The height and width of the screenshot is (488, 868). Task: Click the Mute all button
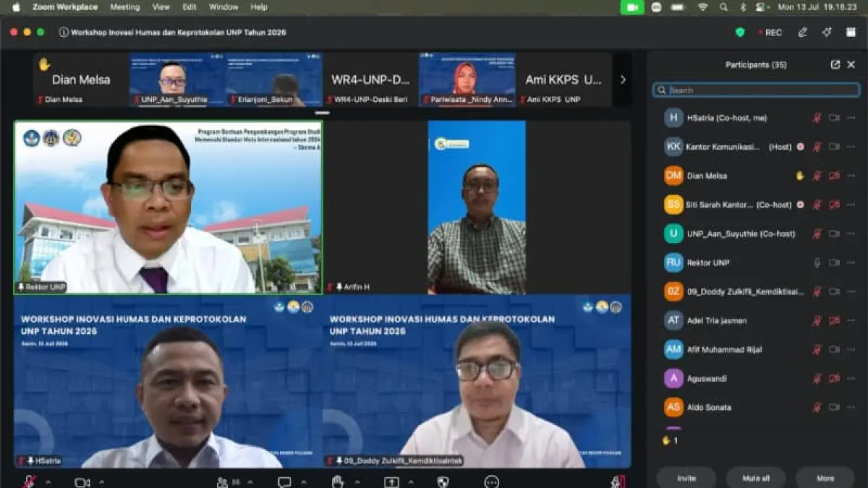tap(756, 478)
